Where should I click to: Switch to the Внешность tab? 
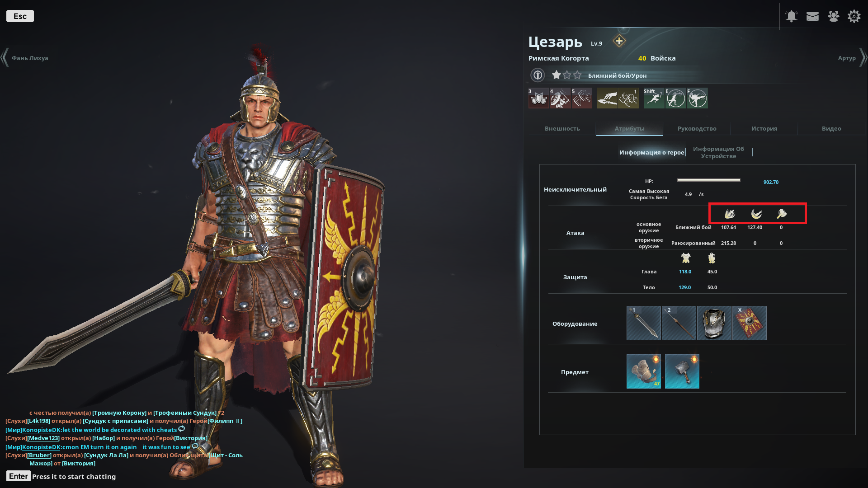562,129
